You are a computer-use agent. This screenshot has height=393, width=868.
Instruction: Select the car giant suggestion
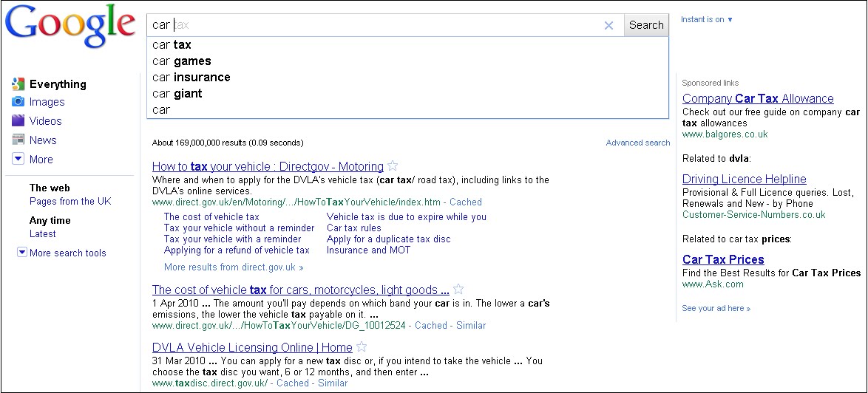407,93
